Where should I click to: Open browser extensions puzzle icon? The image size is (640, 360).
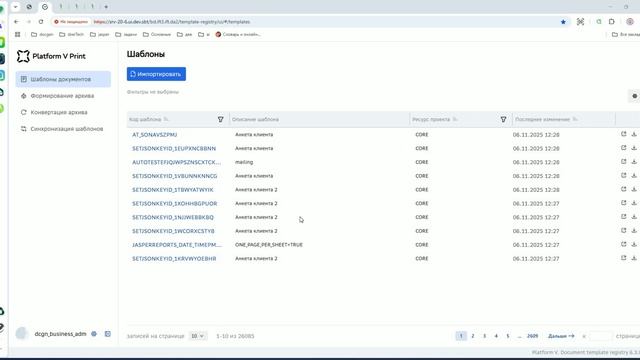611,22
